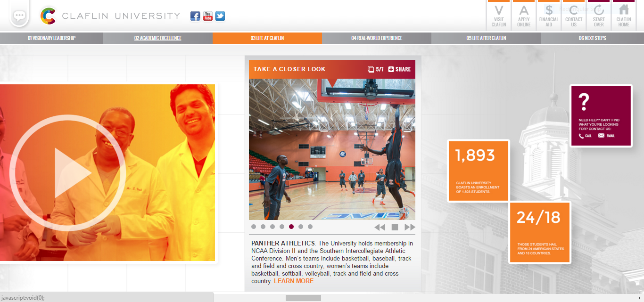The image size is (644, 302).
Task: Click the horizontal scrollbar right arrow
Action: click(x=639, y=298)
